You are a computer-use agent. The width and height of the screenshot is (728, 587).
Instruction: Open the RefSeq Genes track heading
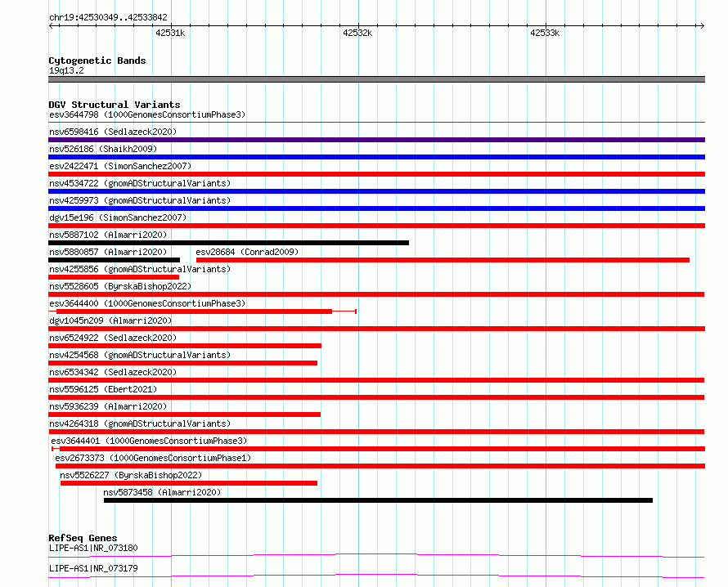click(83, 538)
